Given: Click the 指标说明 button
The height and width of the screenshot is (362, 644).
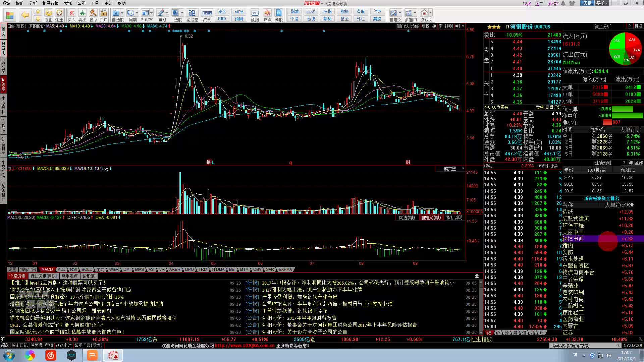Looking at the screenshot, I should [454, 218].
